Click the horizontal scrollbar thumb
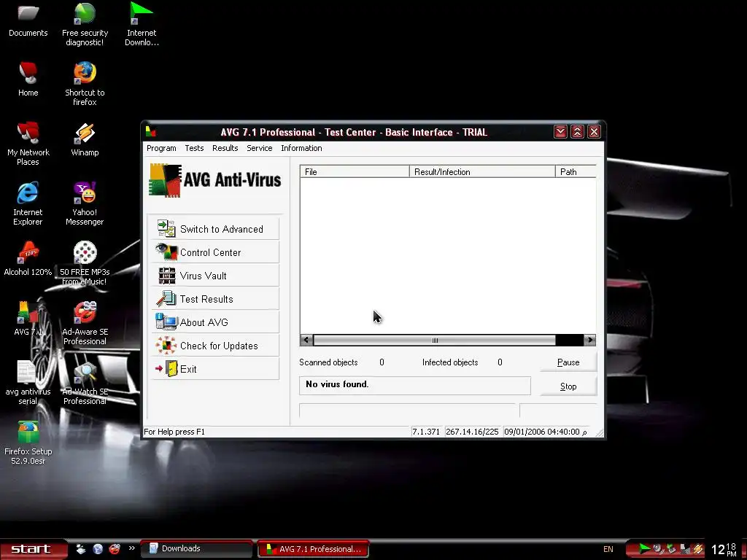The width and height of the screenshot is (747, 560). coord(434,340)
